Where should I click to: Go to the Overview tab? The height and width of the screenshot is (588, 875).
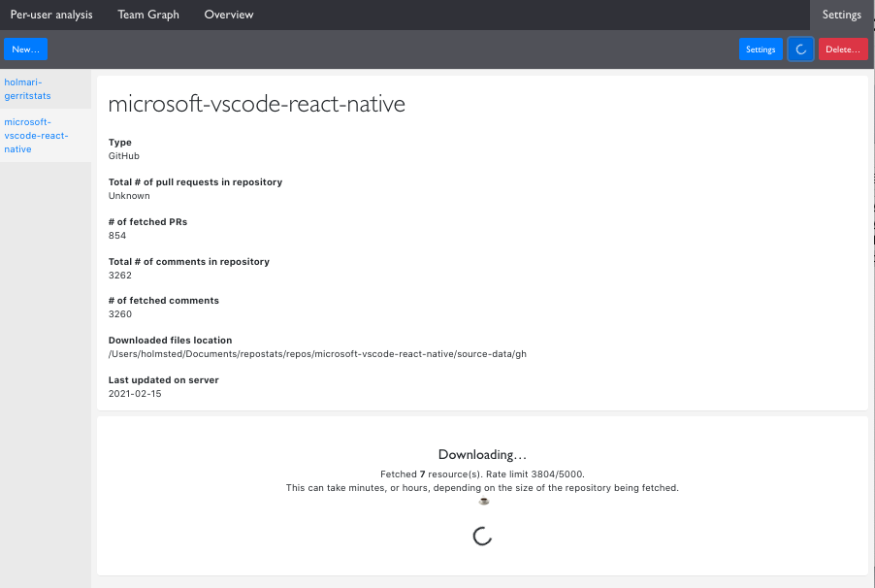229,15
